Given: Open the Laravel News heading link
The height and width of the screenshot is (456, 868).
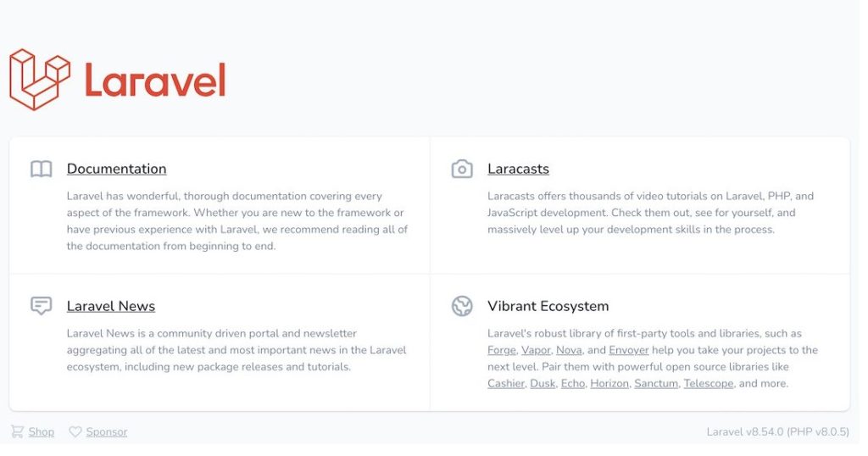Looking at the screenshot, I should point(111,306).
